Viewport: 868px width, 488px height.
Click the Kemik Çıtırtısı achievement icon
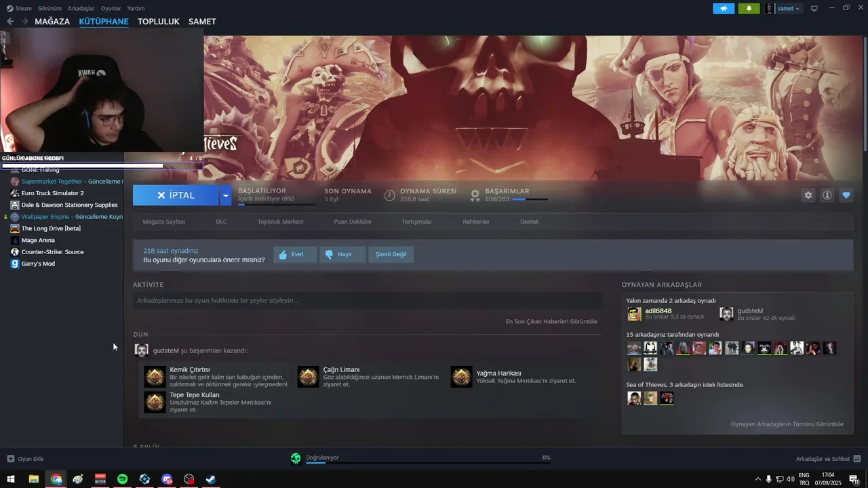tap(155, 377)
